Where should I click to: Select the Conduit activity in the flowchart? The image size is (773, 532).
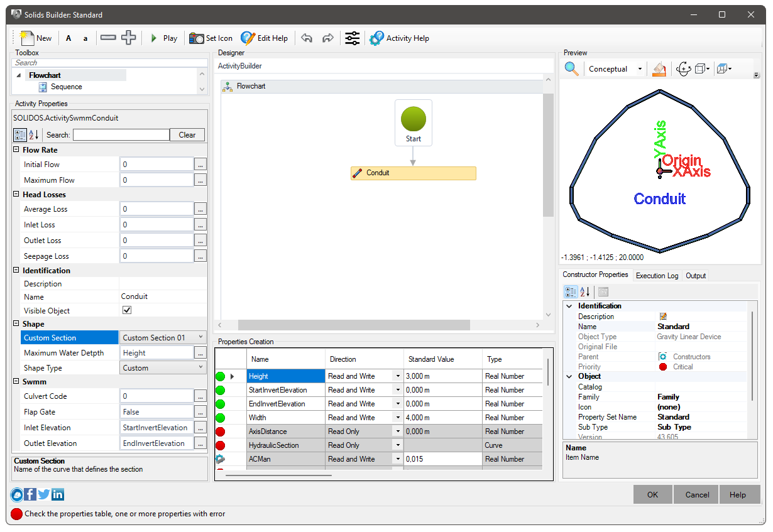coord(414,173)
